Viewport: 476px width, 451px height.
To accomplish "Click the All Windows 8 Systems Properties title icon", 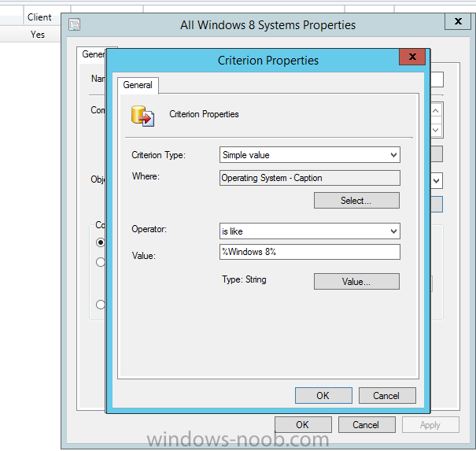I will [75, 24].
